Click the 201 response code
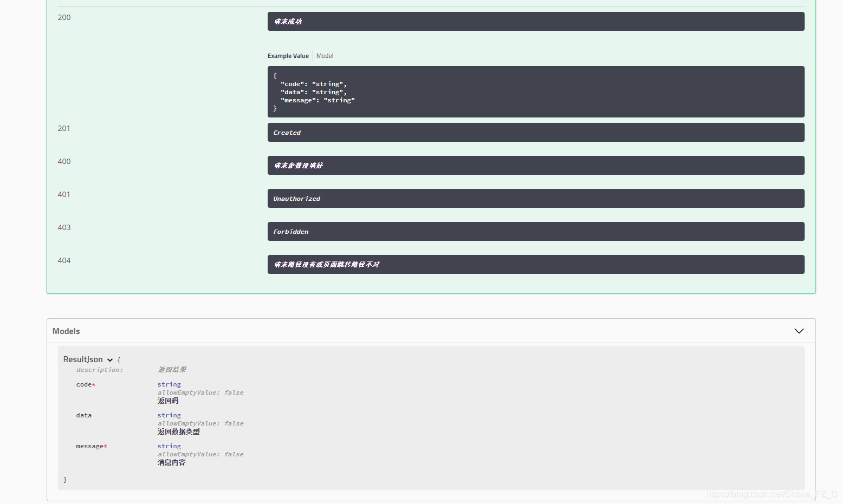Screen dimensions: 842x504 tap(64, 128)
